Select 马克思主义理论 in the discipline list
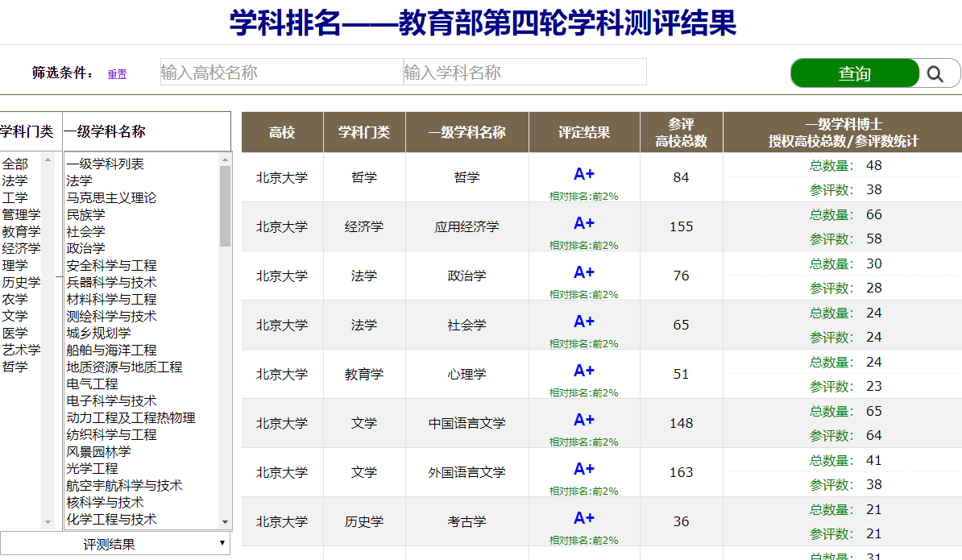This screenshot has width=962, height=560. [x=111, y=197]
